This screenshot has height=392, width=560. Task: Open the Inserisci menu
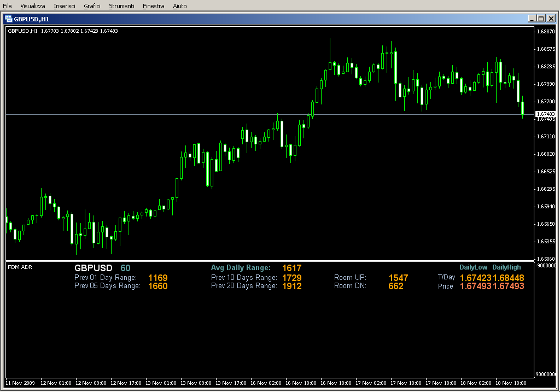pos(65,6)
